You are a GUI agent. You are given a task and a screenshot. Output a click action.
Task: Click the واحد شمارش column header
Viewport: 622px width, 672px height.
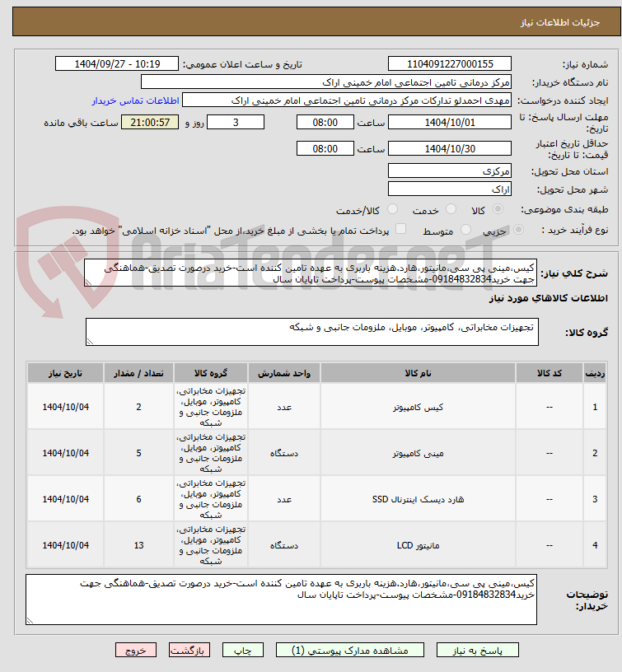[284, 373]
